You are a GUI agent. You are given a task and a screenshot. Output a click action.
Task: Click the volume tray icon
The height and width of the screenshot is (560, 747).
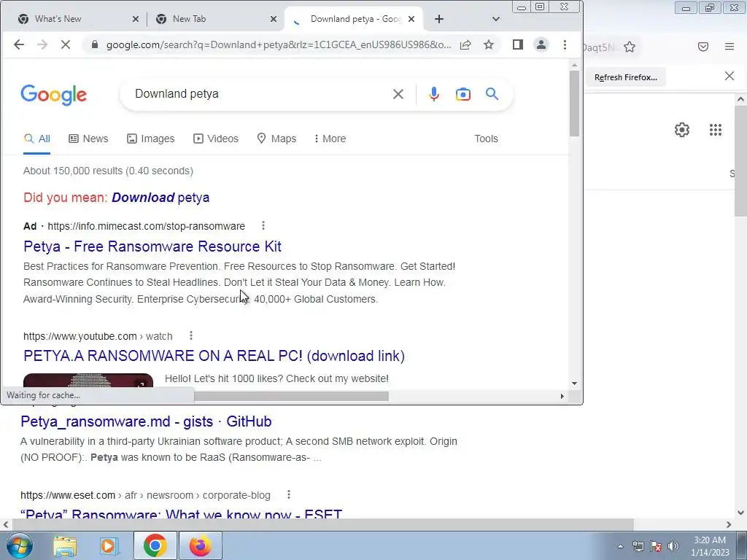coord(673,546)
